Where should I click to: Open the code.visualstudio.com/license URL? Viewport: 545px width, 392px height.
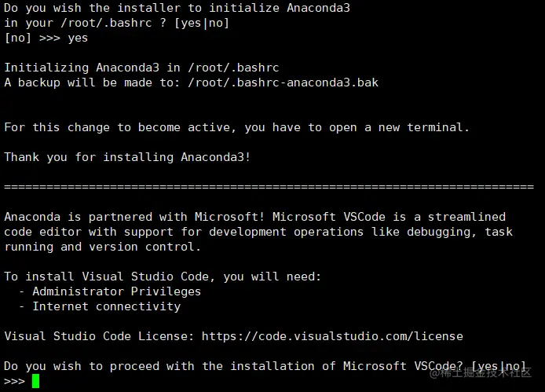click(x=332, y=336)
